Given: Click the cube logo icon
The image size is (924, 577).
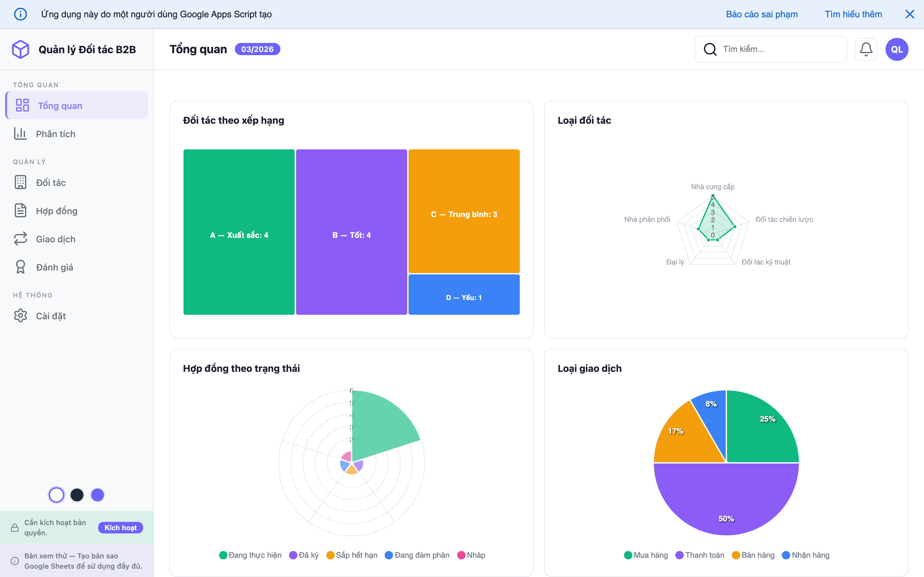Looking at the screenshot, I should coord(21,49).
